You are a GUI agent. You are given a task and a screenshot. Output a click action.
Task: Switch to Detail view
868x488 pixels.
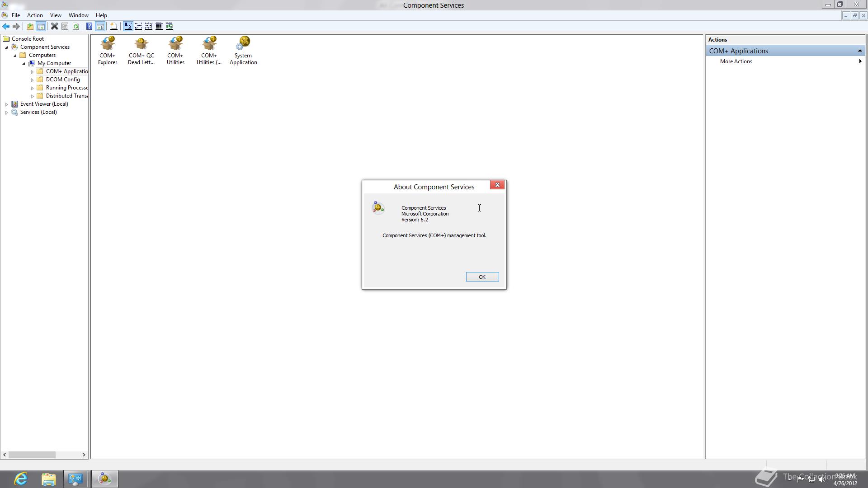(159, 26)
